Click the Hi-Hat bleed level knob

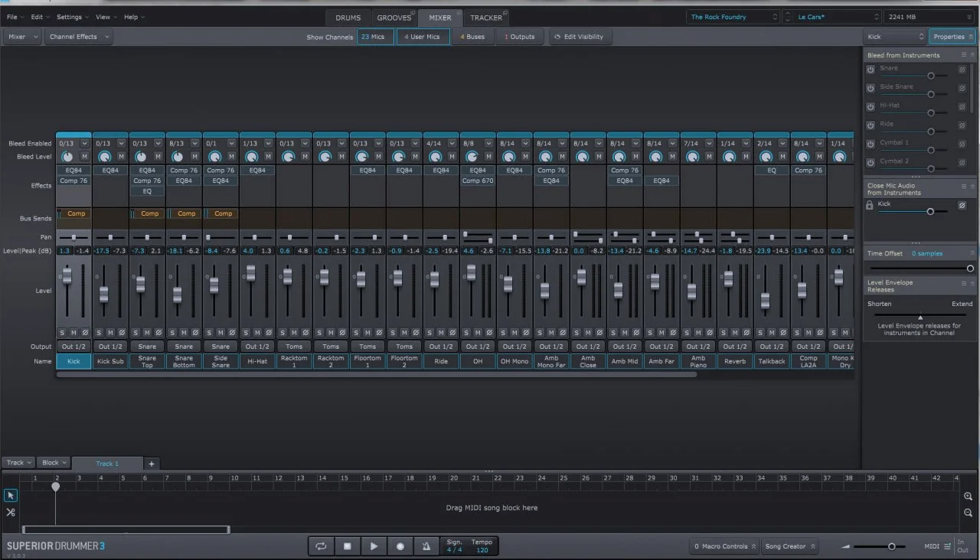(251, 156)
